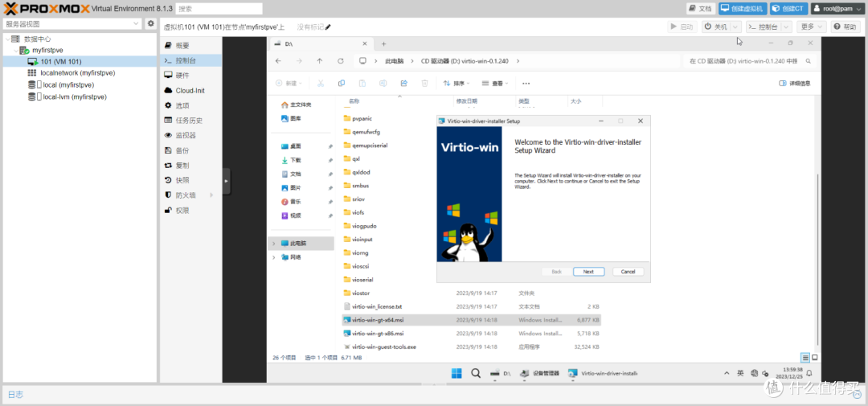This screenshot has width=868, height=406.
Task: Click the Copy icon in Explorer toolbar
Action: 342,83
